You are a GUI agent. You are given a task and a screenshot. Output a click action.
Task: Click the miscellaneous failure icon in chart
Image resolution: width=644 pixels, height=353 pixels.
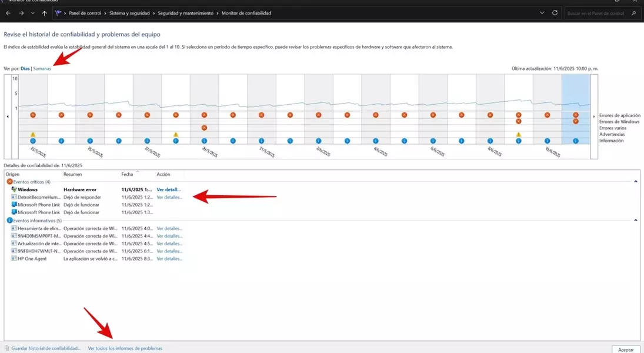coord(204,128)
